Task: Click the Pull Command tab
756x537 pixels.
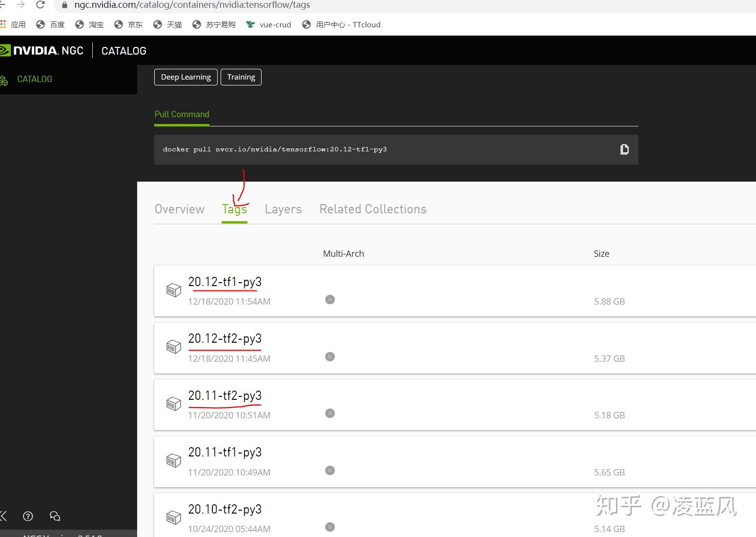Action: [x=182, y=114]
